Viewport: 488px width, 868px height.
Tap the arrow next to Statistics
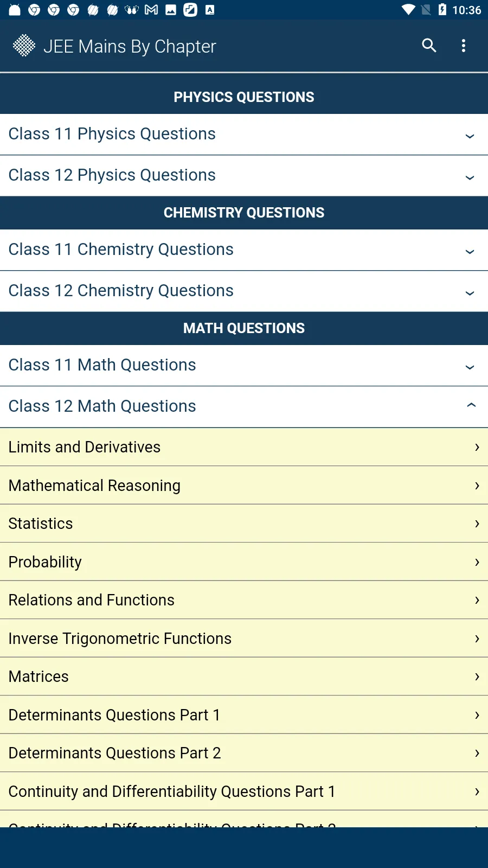[477, 524]
